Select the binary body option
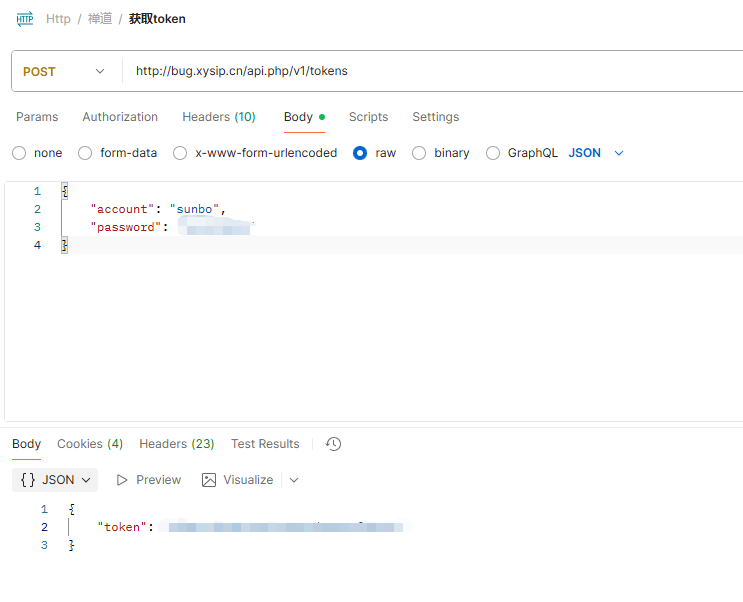The image size is (743, 602). click(419, 153)
